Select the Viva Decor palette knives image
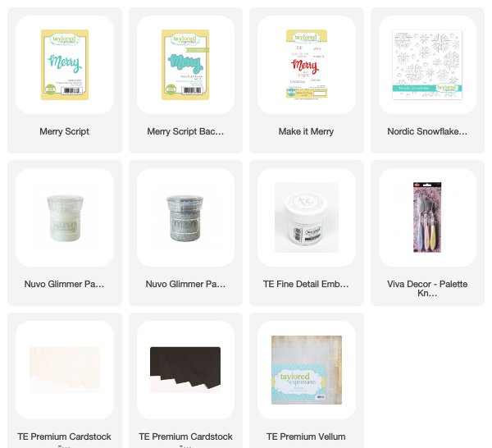Screen dimensions: 492x448 [x=427, y=217]
